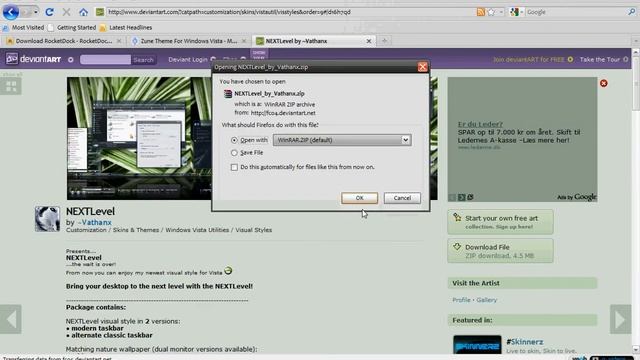Click the NEXTLevel preview image
This screenshot has height=360, width=640.
coord(140,138)
